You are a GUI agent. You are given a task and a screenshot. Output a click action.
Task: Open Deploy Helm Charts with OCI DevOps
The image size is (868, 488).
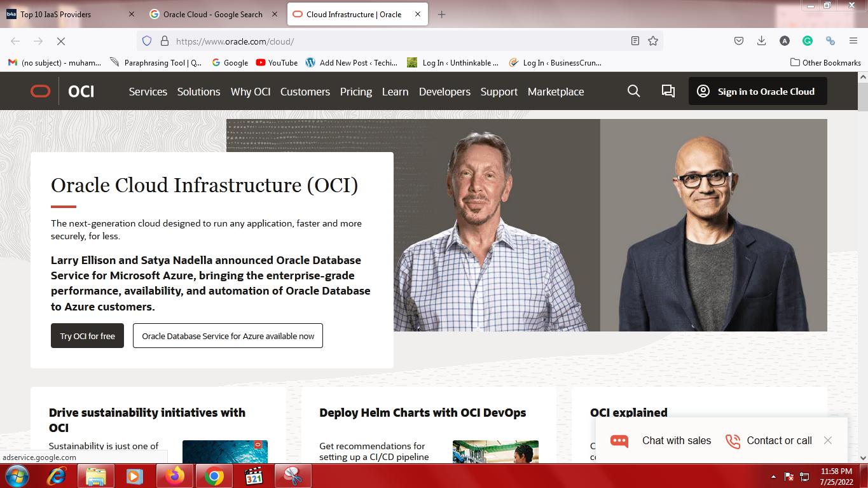(423, 412)
